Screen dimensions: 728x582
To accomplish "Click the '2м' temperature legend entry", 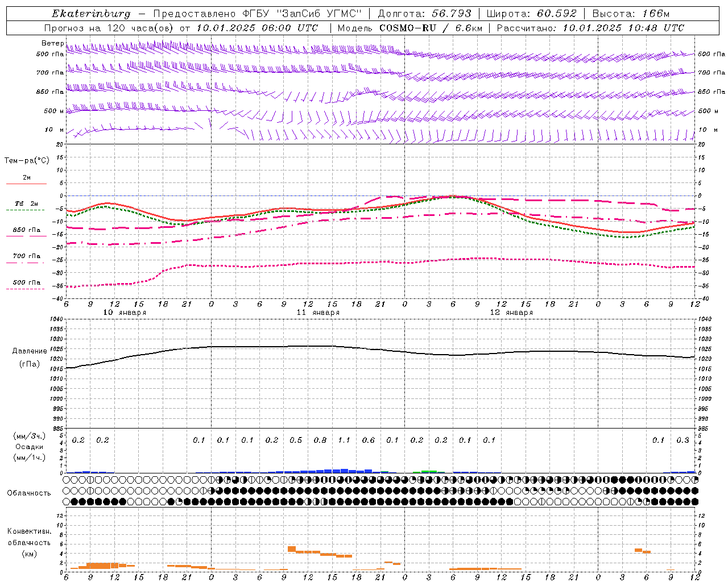I will pyautogui.click(x=27, y=177).
